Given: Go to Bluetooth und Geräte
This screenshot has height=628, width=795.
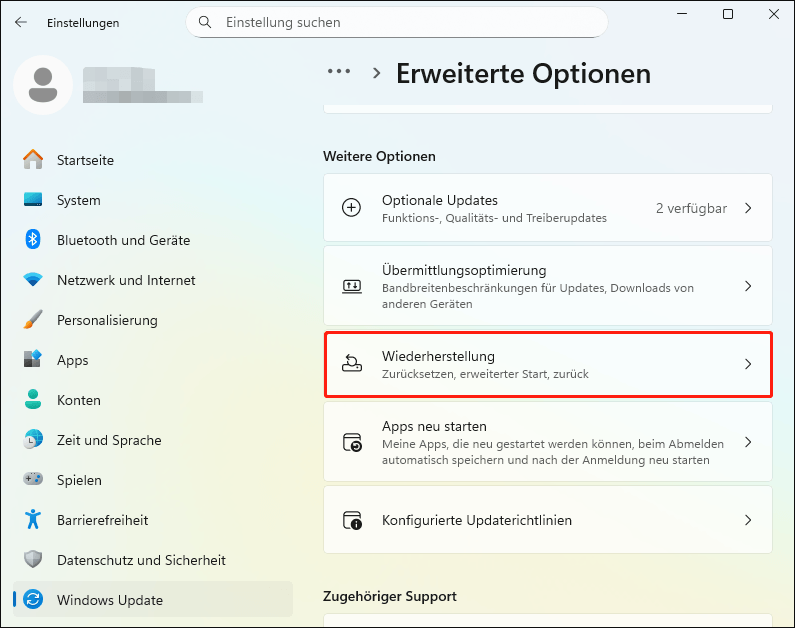Looking at the screenshot, I should [153, 240].
